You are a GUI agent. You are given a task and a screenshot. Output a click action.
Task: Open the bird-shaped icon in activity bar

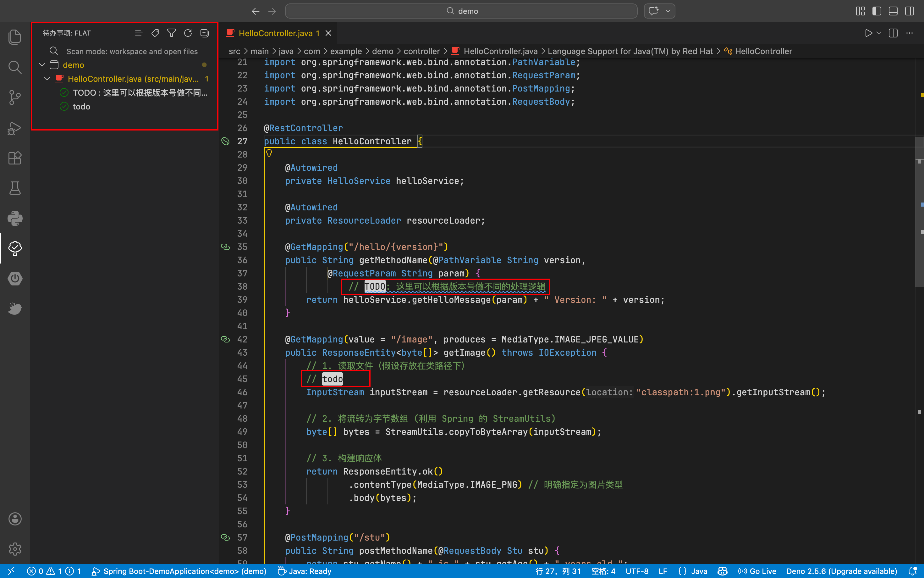[x=15, y=308]
